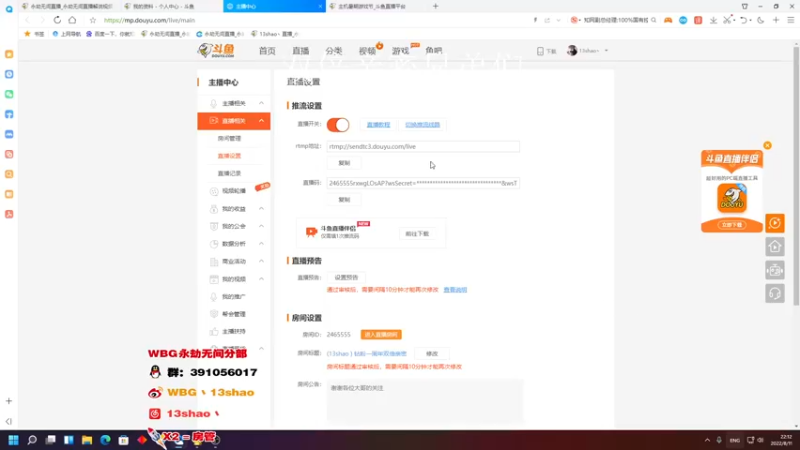Launch Microsoft Edge from taskbar

(105, 440)
